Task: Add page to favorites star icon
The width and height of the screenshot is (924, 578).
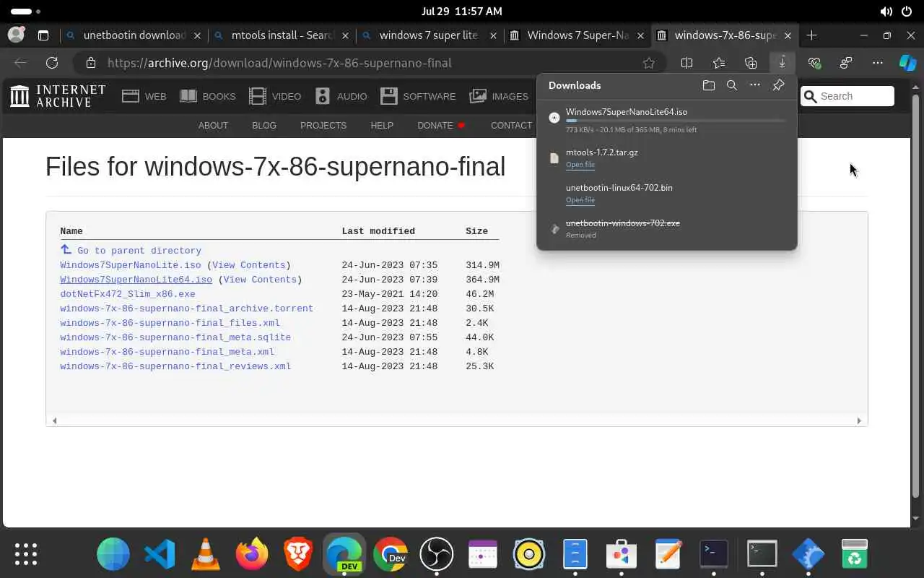Action: tap(649, 63)
